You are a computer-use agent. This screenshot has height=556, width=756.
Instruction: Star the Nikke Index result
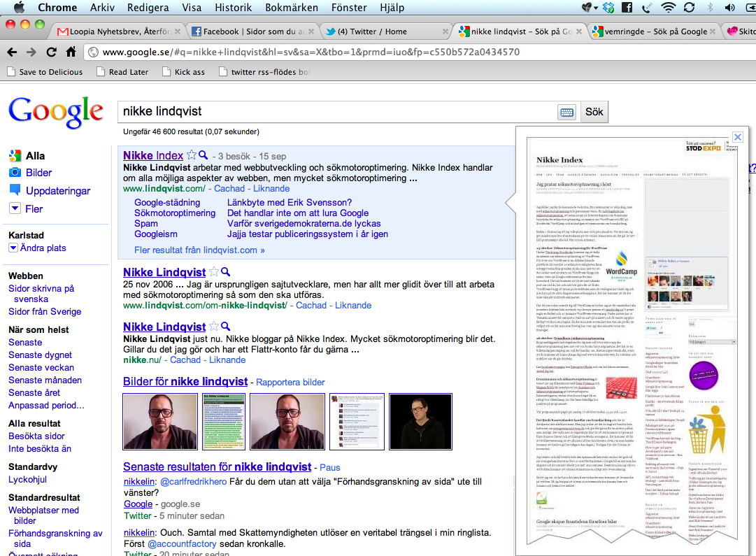(x=192, y=155)
